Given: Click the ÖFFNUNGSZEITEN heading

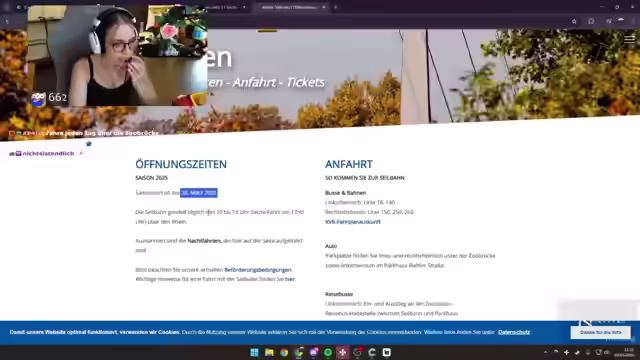Looking at the screenshot, I should [181, 164].
